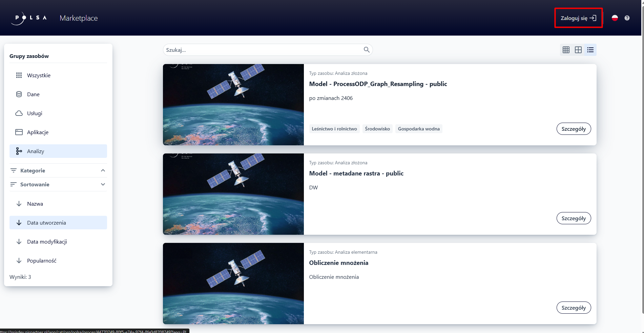644x333 pixels.
Task: Click Sortowanie header label
Action: [x=35, y=184]
